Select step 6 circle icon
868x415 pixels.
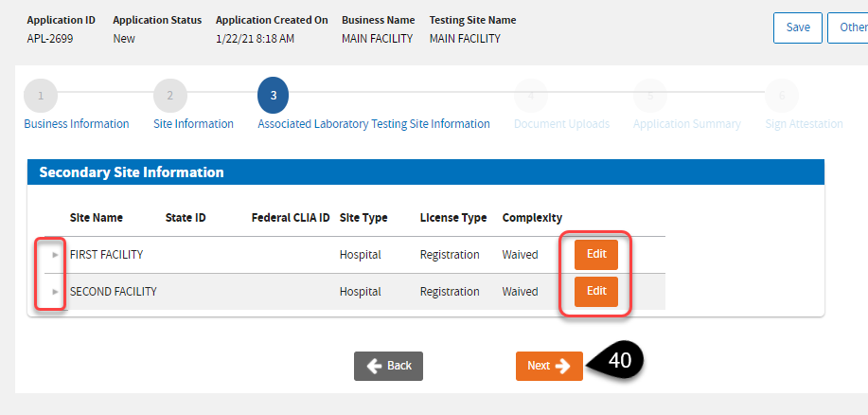pos(782,95)
